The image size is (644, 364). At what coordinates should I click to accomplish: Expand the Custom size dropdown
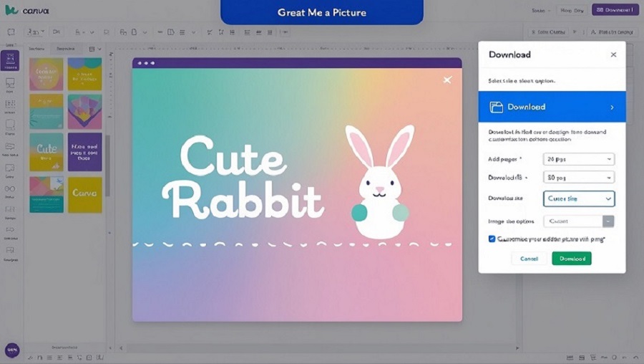point(579,198)
